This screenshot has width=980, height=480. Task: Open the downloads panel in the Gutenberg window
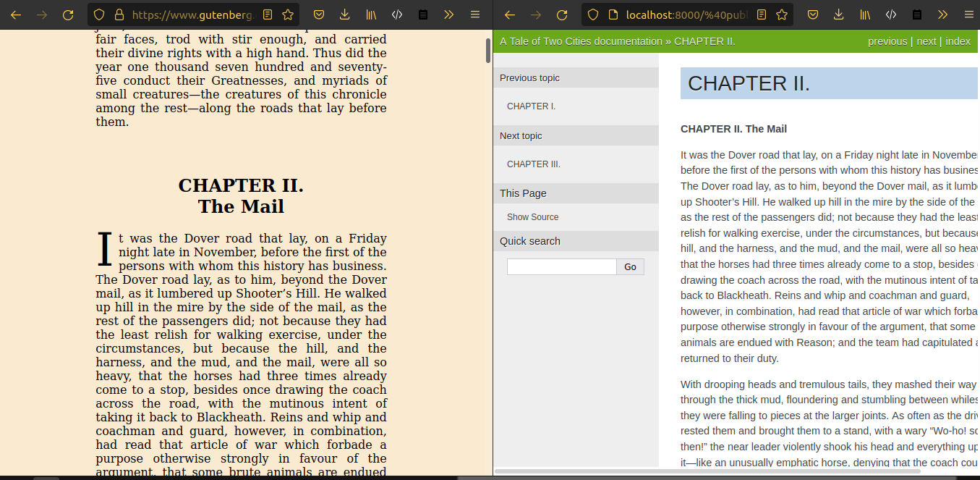(x=344, y=14)
